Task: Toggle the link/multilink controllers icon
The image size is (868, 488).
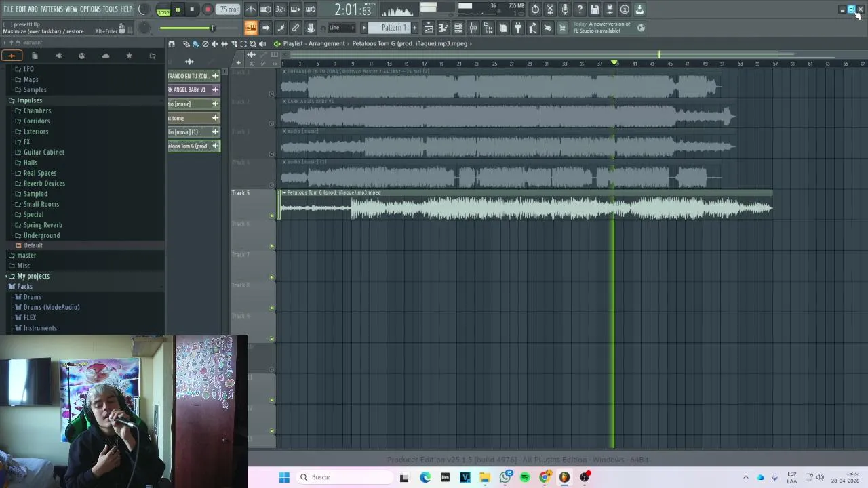Action: (296, 28)
